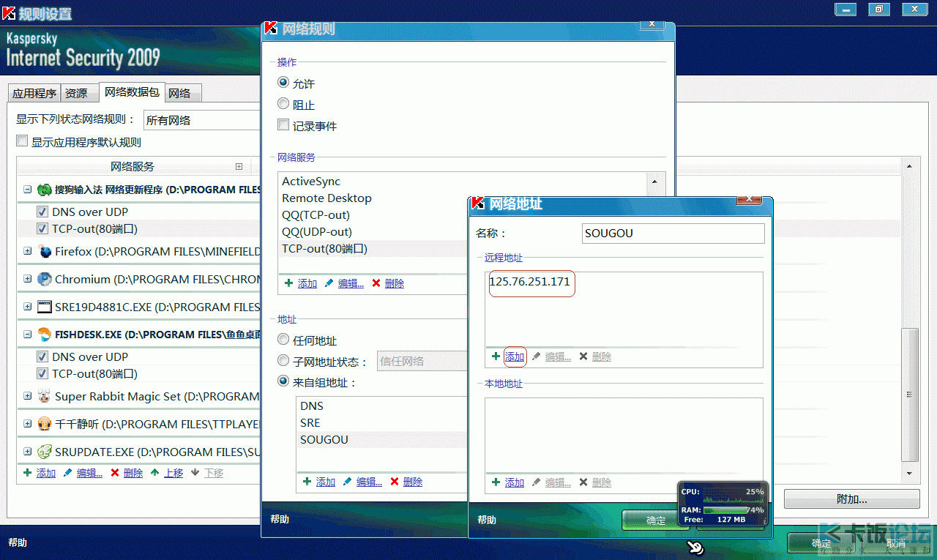
Task: Select the 125.76.251.171 remote address entry
Action: 530,282
